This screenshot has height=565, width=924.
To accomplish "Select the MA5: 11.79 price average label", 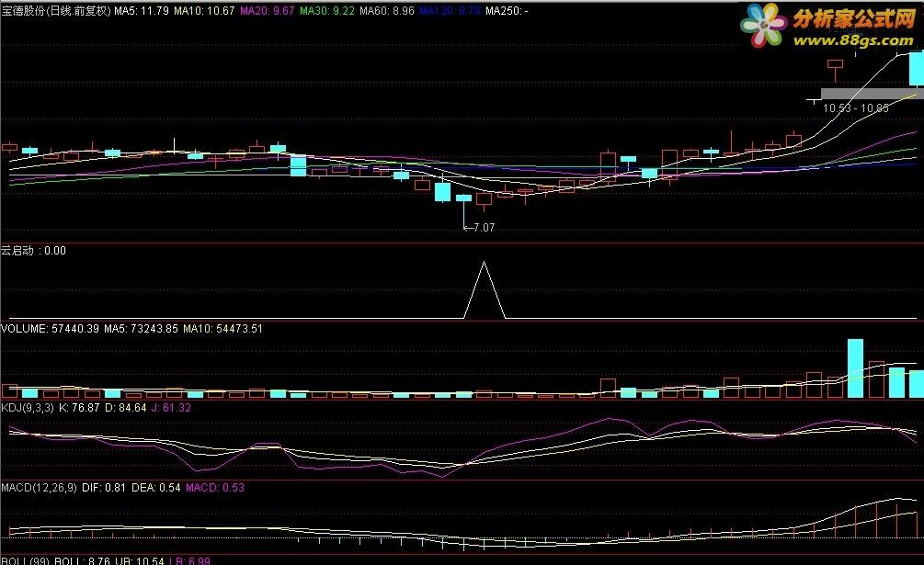I will [142, 11].
